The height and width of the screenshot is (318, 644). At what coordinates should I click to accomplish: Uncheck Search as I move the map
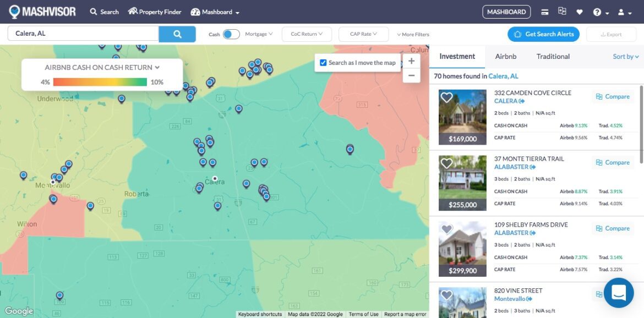(323, 63)
